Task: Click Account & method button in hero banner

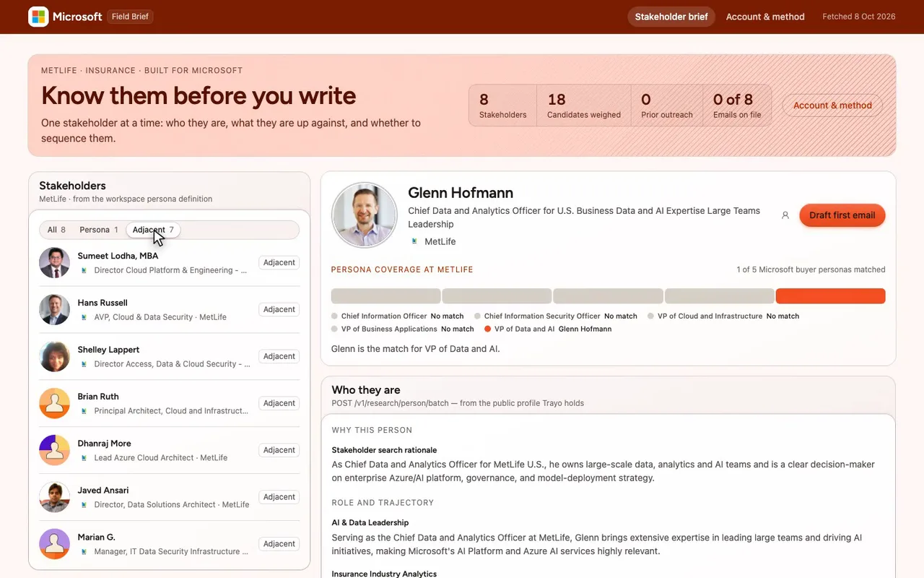Action: click(x=832, y=105)
